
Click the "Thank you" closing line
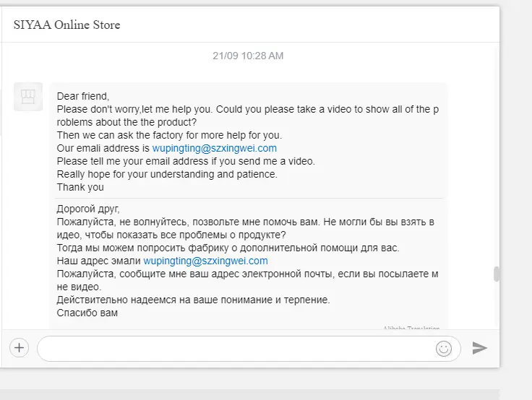pos(80,187)
